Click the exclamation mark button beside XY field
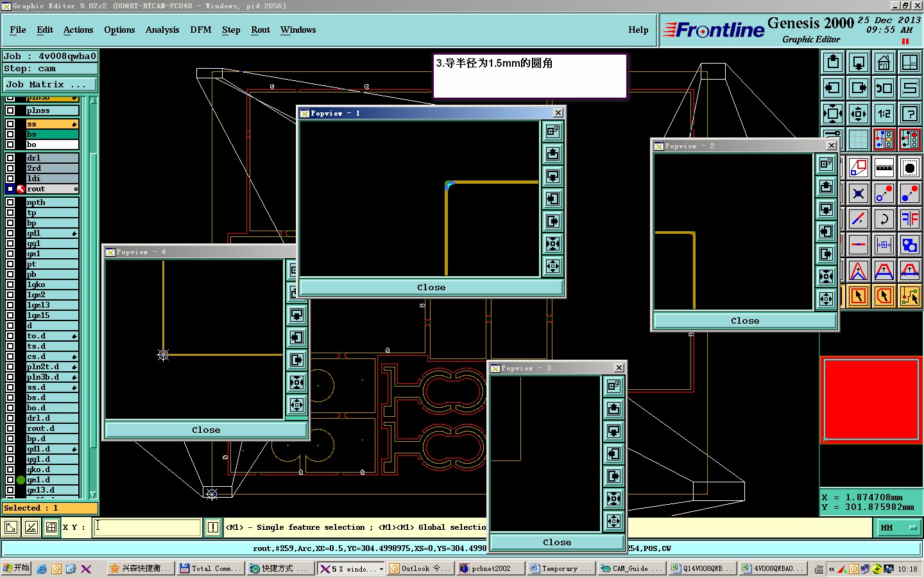924x578 pixels. point(213,527)
